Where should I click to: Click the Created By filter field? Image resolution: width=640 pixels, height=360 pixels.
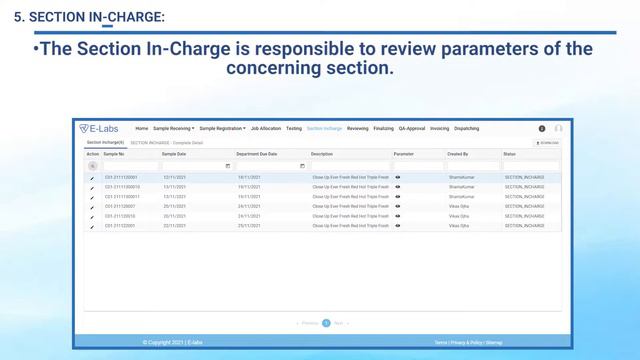pos(473,166)
